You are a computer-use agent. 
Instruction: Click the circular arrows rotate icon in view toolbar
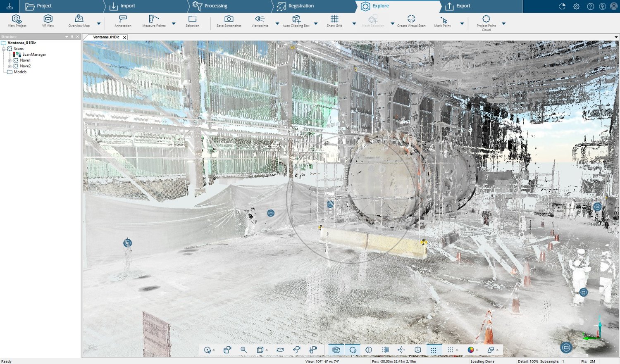click(280, 350)
